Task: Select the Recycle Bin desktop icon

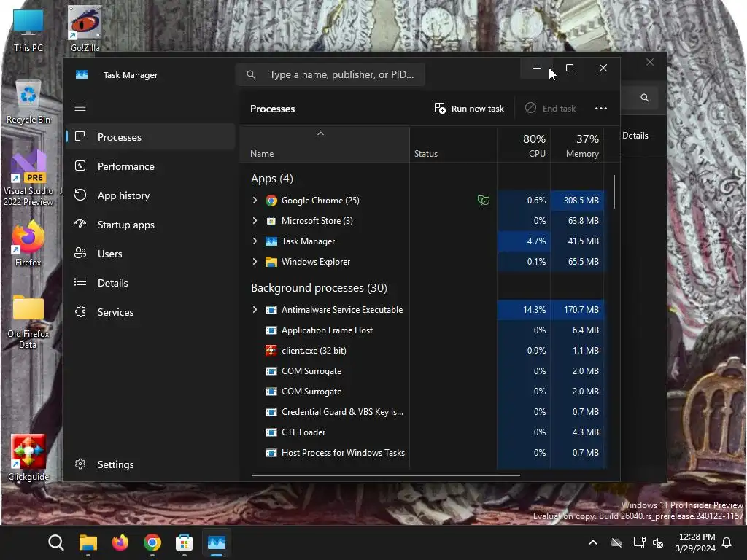Action: (x=28, y=101)
